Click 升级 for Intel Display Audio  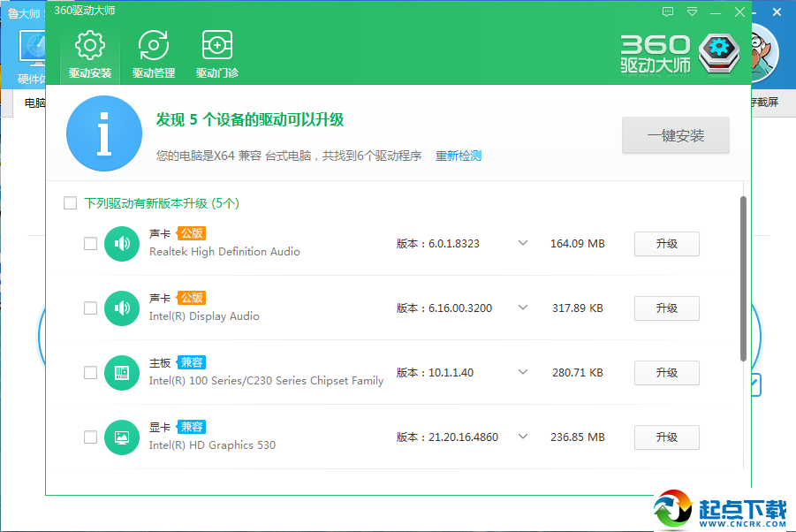[666, 308]
